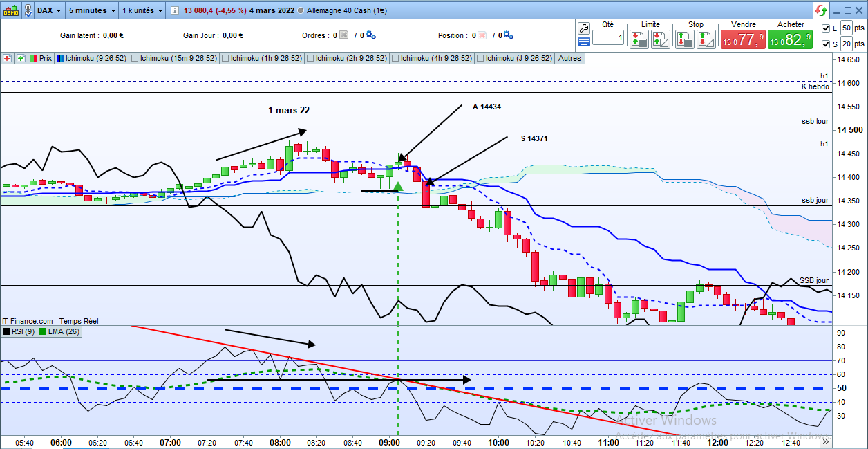The width and height of the screenshot is (868, 449).
Task: Click the red down-arrow indicator icon
Action: pyautogui.click(x=7, y=59)
